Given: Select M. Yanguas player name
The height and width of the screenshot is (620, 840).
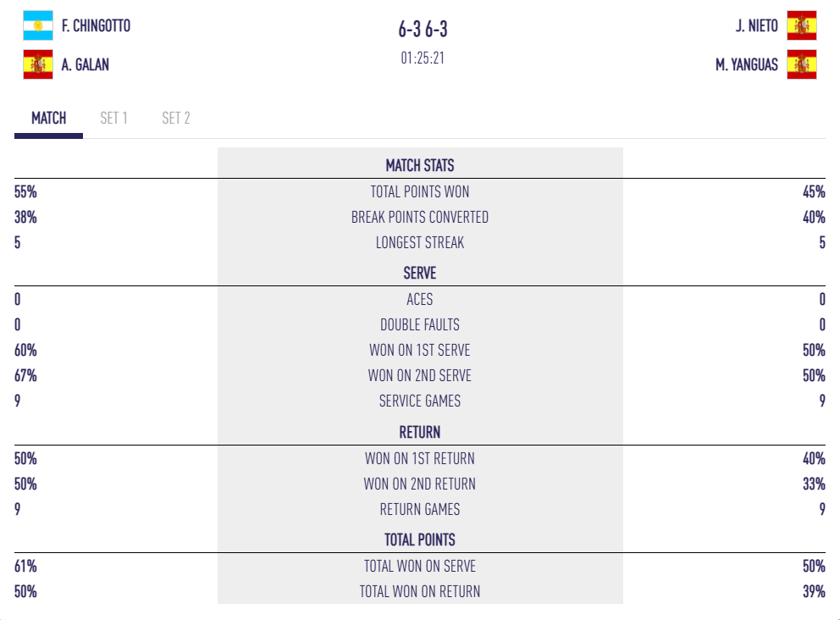Looking at the screenshot, I should tap(746, 65).
